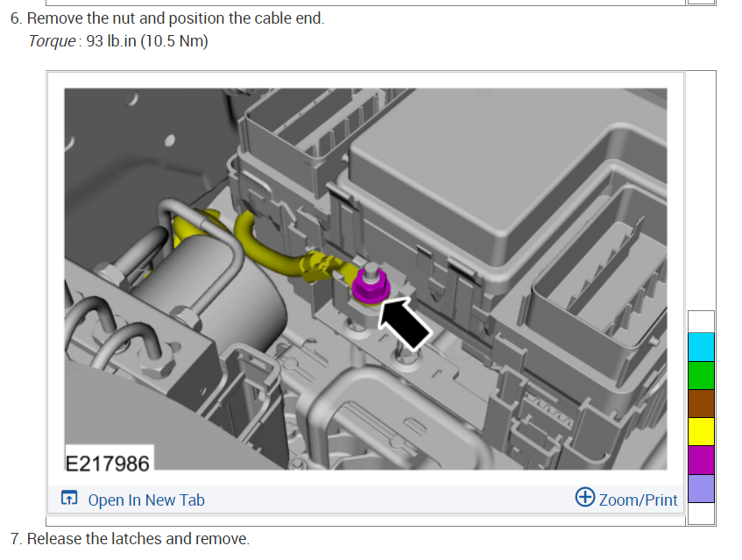This screenshot has height=560, width=742.
Task: Select the cyan color swatch
Action: pyautogui.click(x=701, y=347)
